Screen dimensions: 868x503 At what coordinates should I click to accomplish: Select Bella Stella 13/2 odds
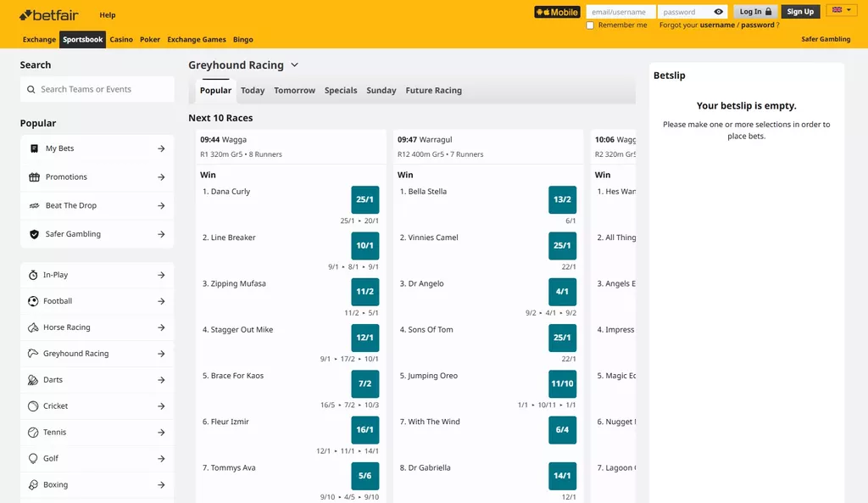pyautogui.click(x=563, y=200)
